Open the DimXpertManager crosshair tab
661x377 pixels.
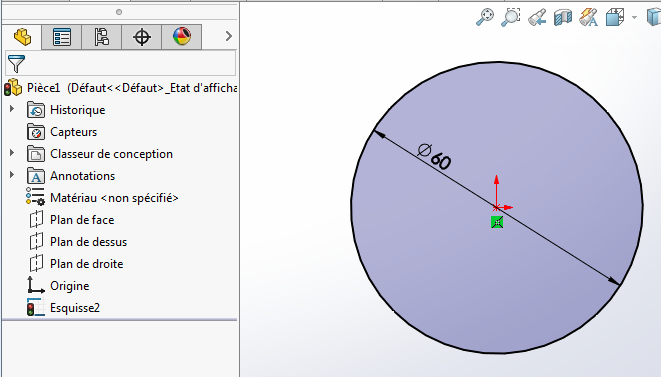click(142, 37)
